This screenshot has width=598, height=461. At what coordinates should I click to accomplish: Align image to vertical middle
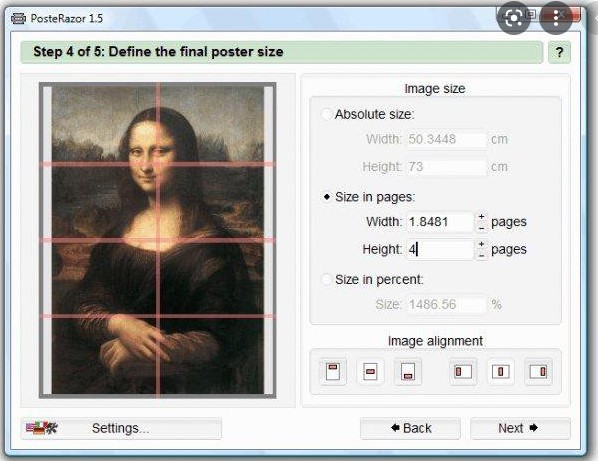(x=370, y=371)
